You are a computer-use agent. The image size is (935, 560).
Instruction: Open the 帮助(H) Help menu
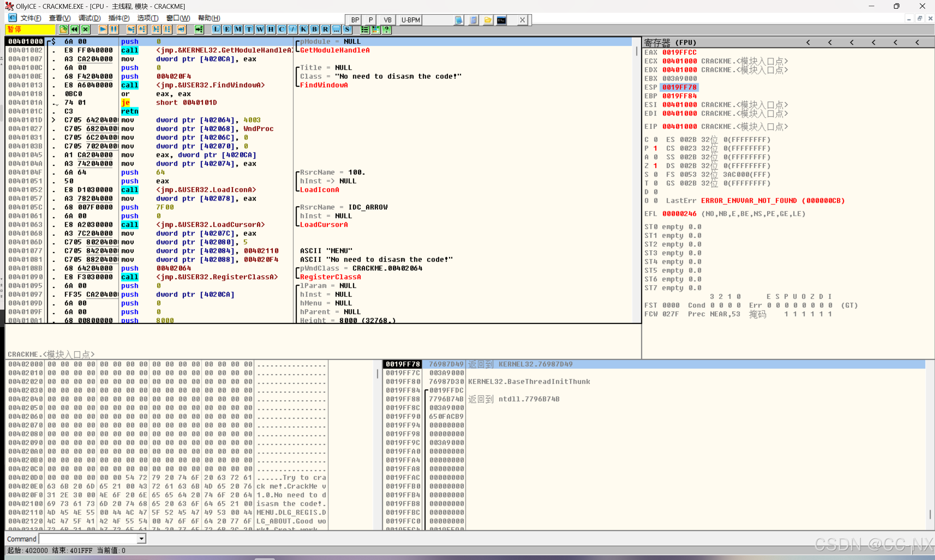tap(209, 18)
